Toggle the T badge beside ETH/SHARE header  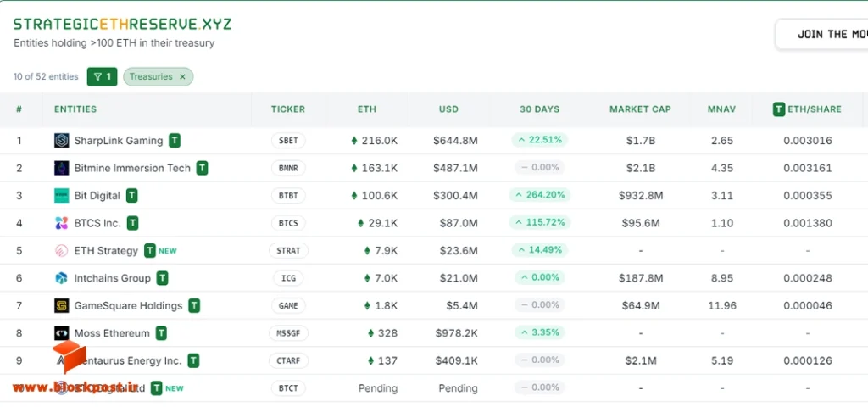coord(779,109)
